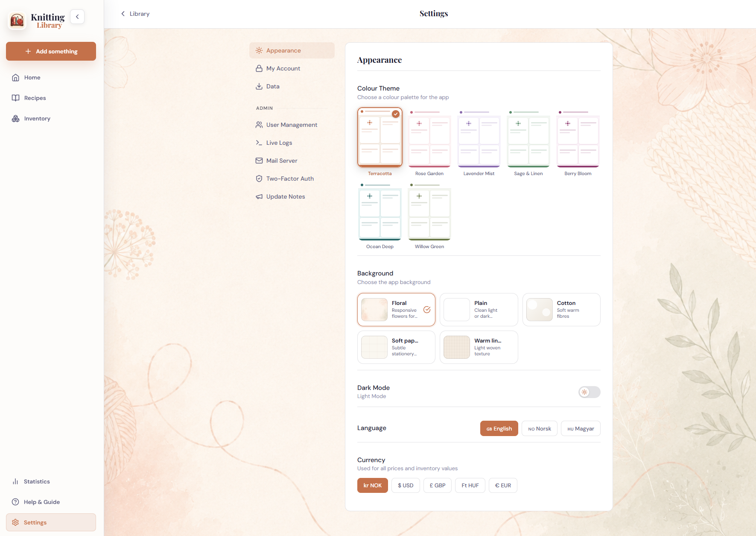Select kr NOK currency
The height and width of the screenshot is (536, 756).
pos(373,485)
